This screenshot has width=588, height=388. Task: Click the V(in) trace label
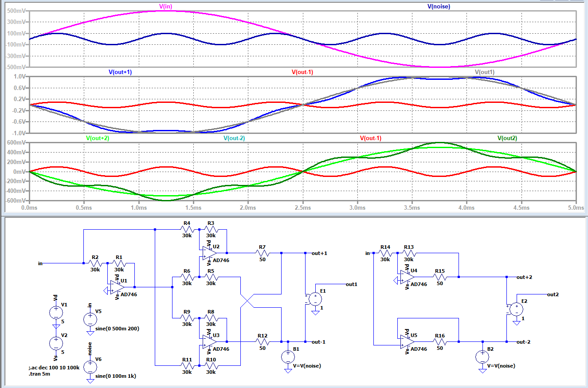pyautogui.click(x=165, y=6)
